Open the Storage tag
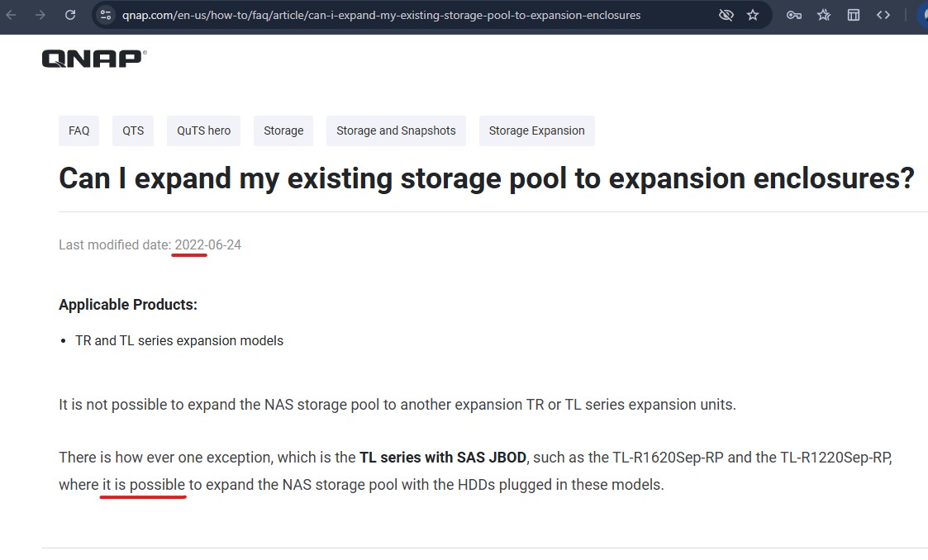 point(283,131)
